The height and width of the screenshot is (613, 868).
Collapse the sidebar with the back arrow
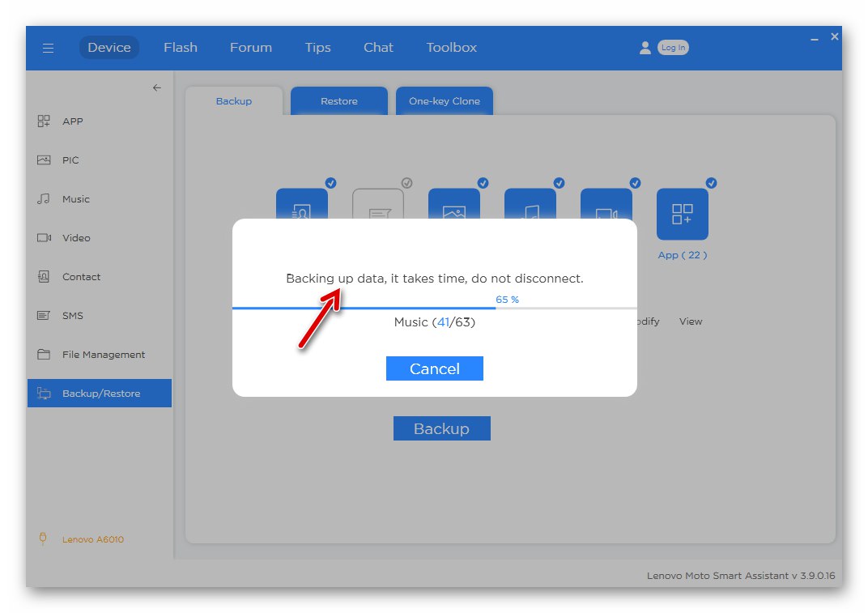pyautogui.click(x=156, y=87)
